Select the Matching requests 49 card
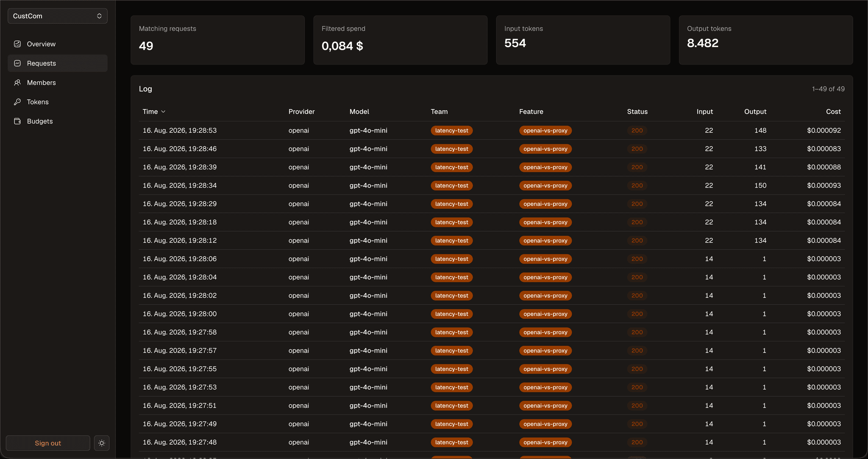Viewport: 868px width, 459px height. click(x=217, y=40)
